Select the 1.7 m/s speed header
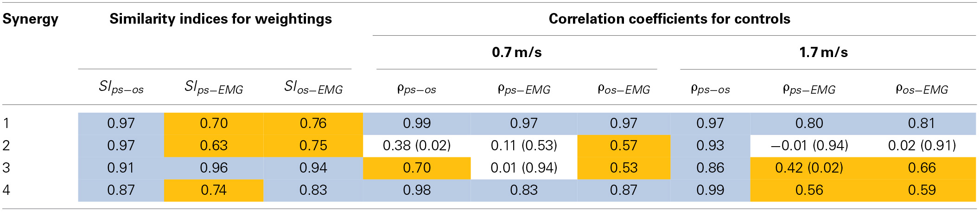980x212 pixels. tap(823, 52)
